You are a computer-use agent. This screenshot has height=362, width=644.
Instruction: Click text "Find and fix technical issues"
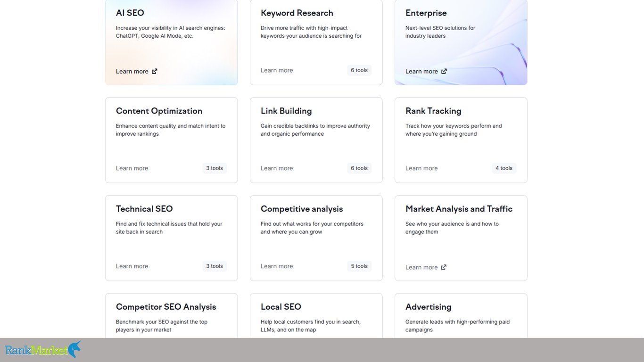pyautogui.click(x=151, y=224)
